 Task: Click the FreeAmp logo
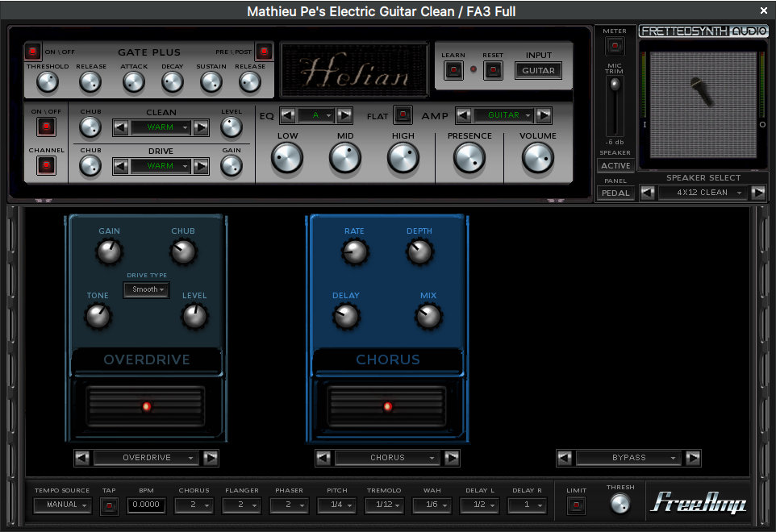699,502
